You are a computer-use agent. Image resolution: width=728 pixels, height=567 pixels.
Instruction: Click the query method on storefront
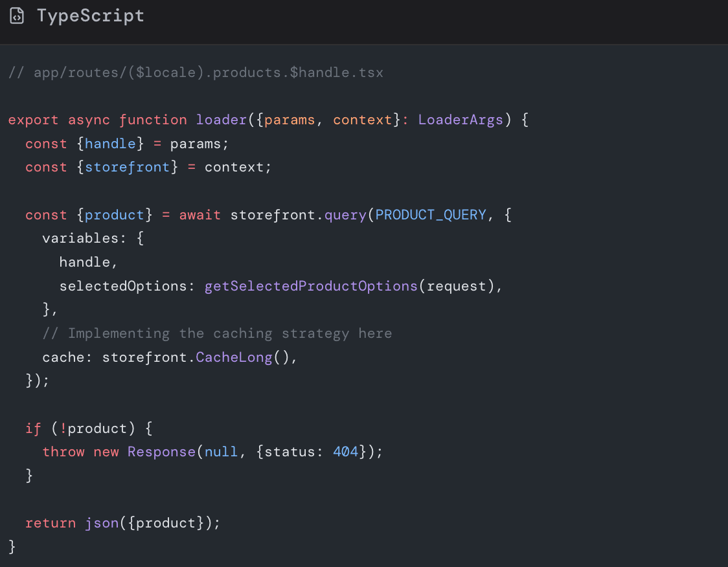pyautogui.click(x=345, y=214)
